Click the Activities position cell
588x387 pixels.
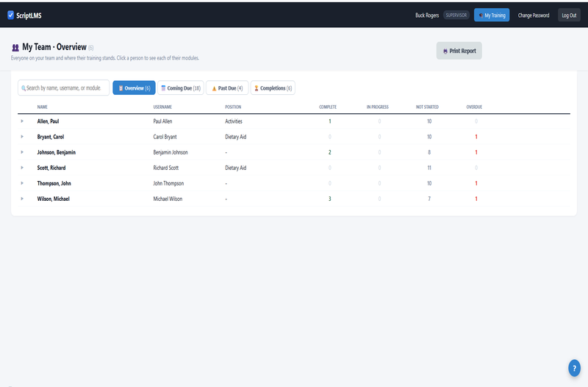pyautogui.click(x=234, y=121)
